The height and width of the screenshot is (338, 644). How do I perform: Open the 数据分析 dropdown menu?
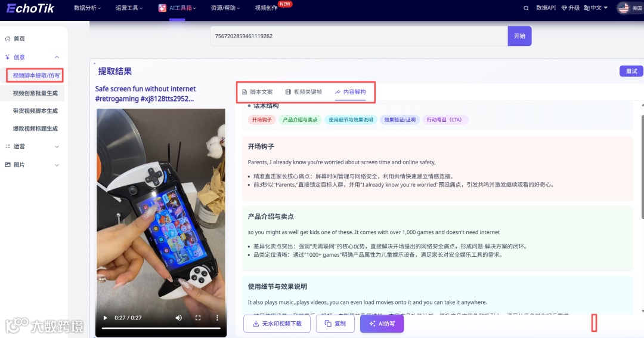click(87, 8)
